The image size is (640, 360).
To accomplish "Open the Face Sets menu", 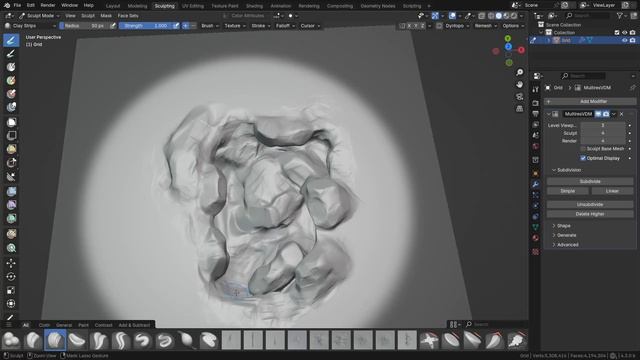I will (x=128, y=16).
